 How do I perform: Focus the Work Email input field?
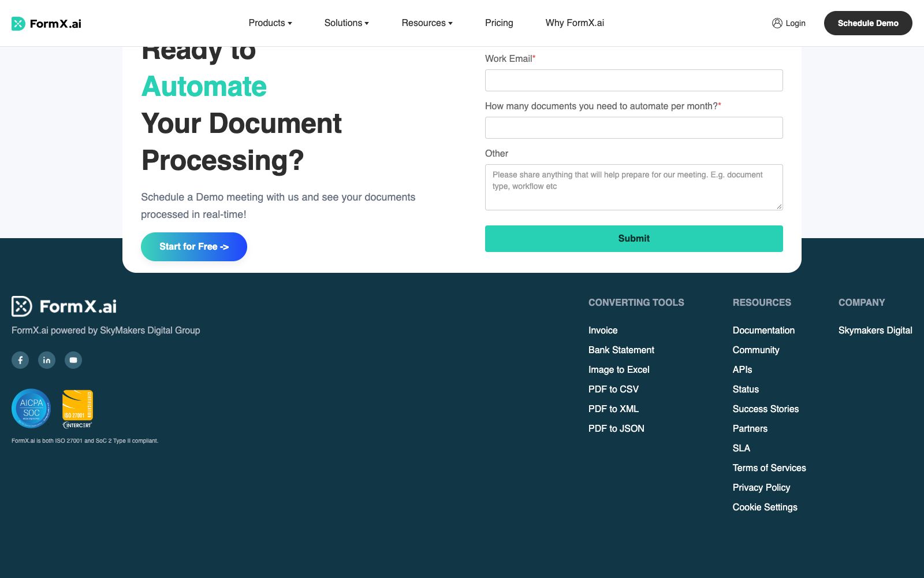point(634,80)
